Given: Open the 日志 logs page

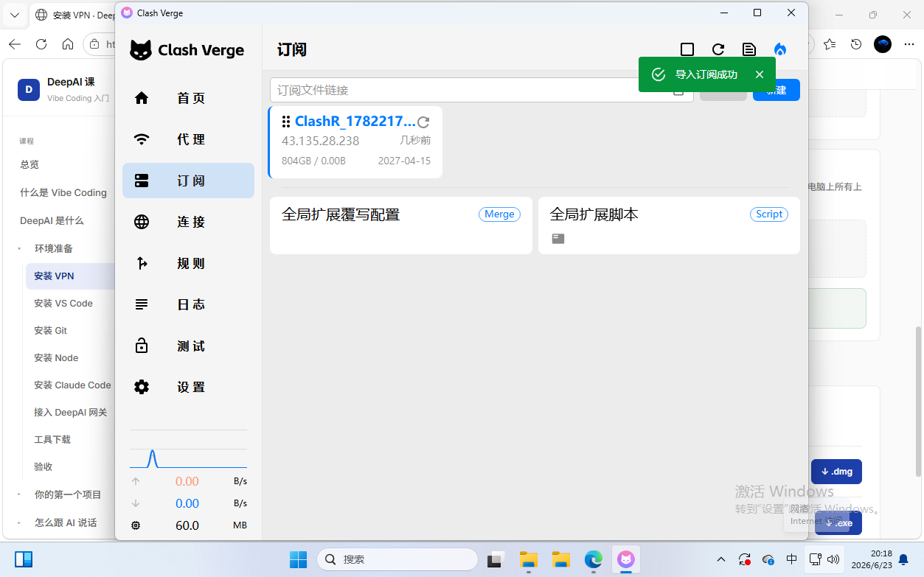Looking at the screenshot, I should pos(188,304).
